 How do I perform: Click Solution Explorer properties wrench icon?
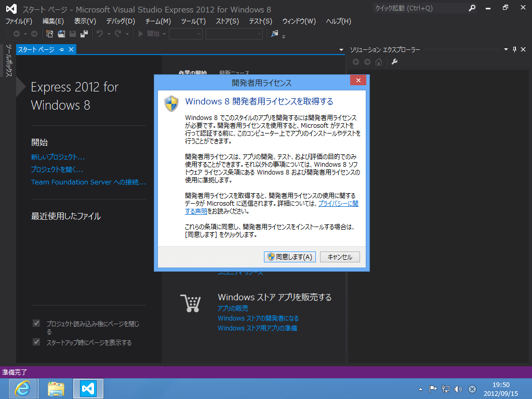click(395, 62)
